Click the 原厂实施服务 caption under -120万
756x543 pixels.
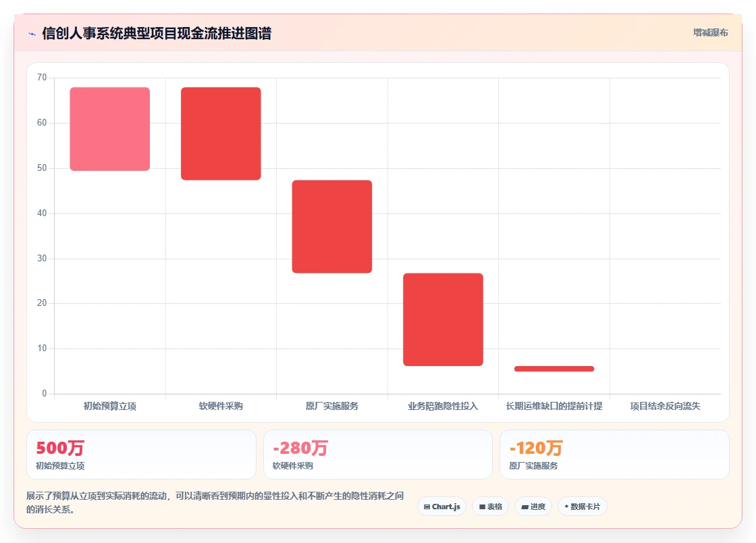(x=533, y=466)
